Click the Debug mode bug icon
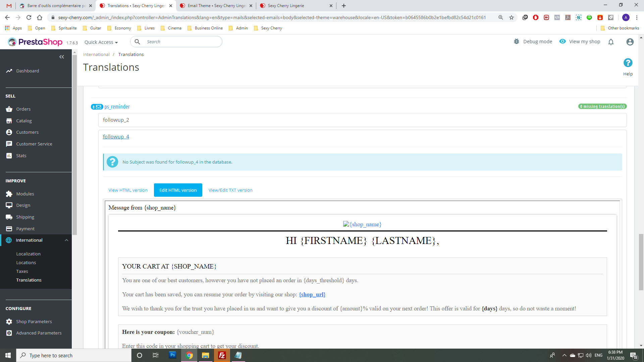 (517, 42)
